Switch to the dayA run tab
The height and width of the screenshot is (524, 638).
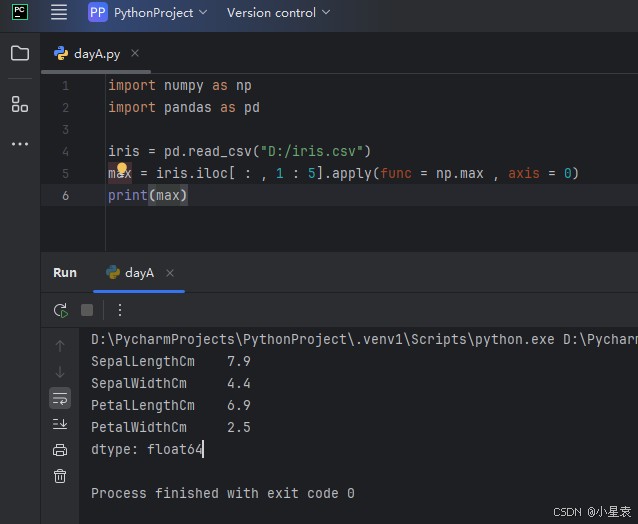[x=139, y=273]
